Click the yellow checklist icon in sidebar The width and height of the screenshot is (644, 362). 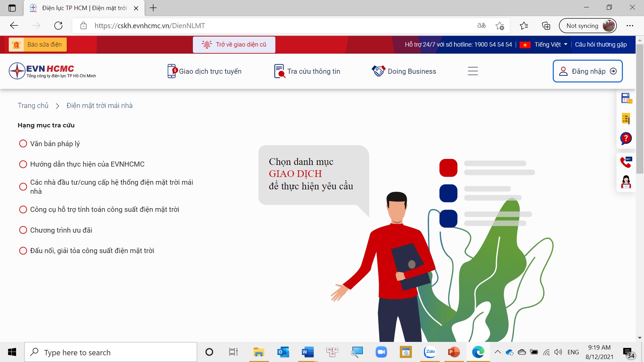[x=626, y=119]
